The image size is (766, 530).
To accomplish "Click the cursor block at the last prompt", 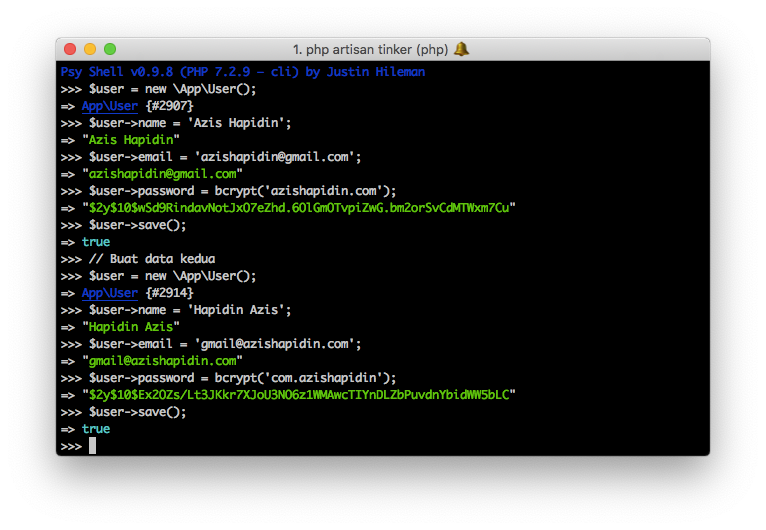I will pos(92,446).
